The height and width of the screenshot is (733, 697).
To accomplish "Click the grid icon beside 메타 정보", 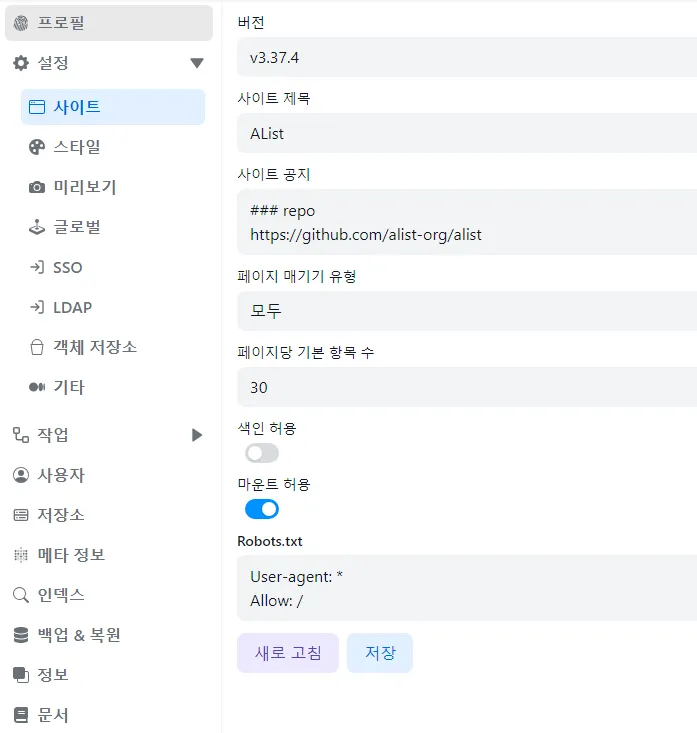I will point(21,555).
